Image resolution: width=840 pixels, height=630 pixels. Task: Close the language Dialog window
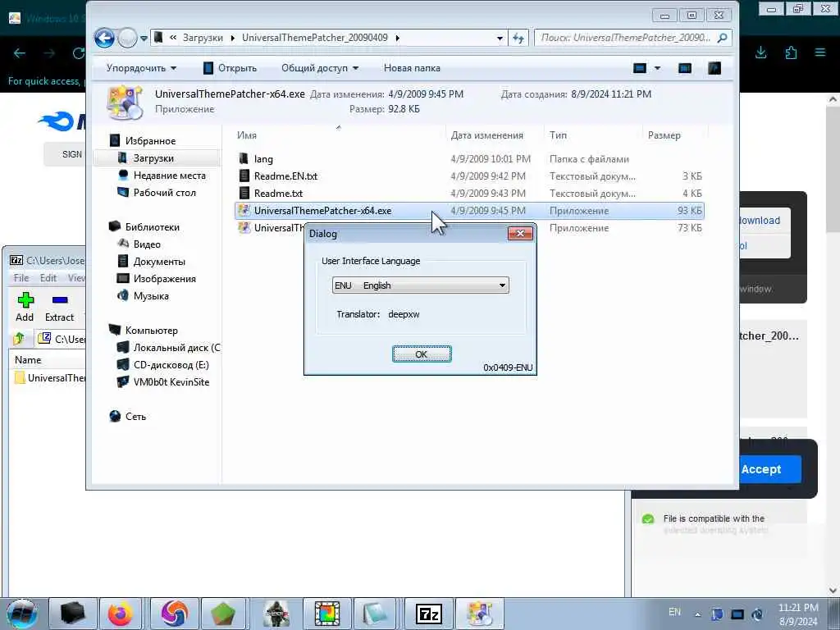(x=519, y=233)
